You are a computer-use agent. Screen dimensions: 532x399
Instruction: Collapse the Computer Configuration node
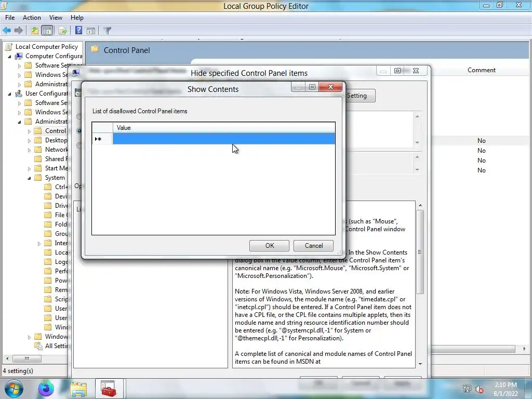click(x=9, y=56)
